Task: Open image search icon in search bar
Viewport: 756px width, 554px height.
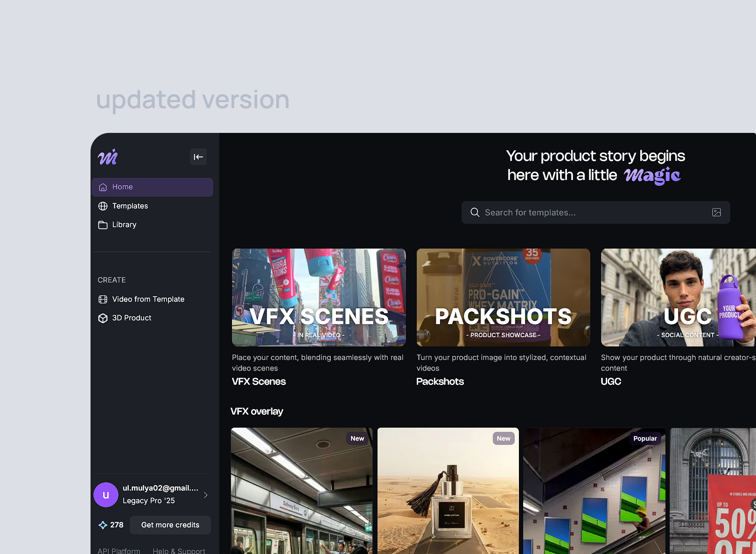Action: click(x=716, y=213)
